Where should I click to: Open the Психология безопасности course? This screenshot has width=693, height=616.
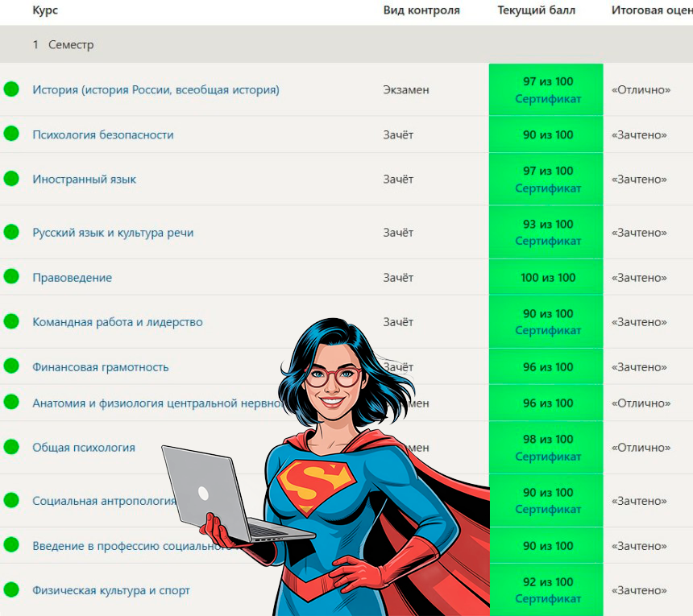click(x=103, y=134)
